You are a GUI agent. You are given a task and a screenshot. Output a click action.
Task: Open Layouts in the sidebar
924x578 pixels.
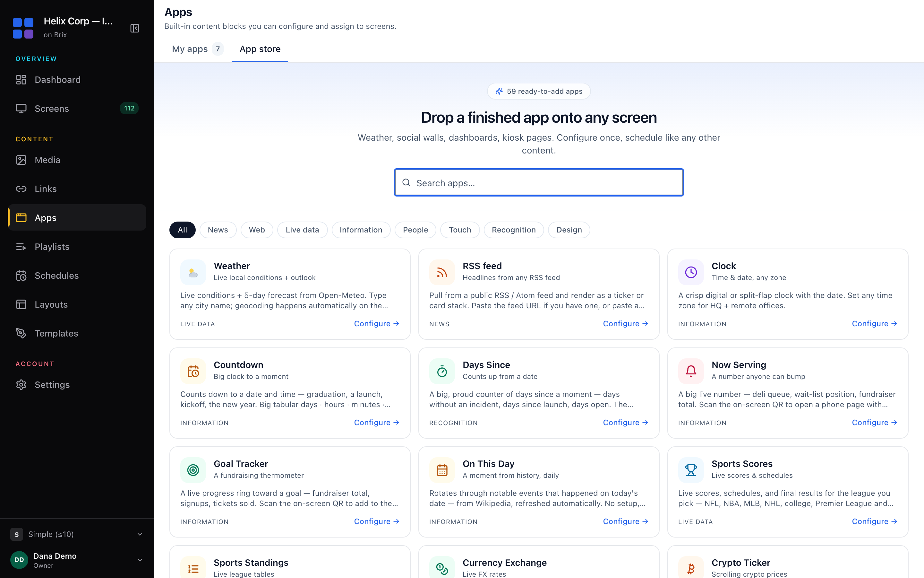77,304
